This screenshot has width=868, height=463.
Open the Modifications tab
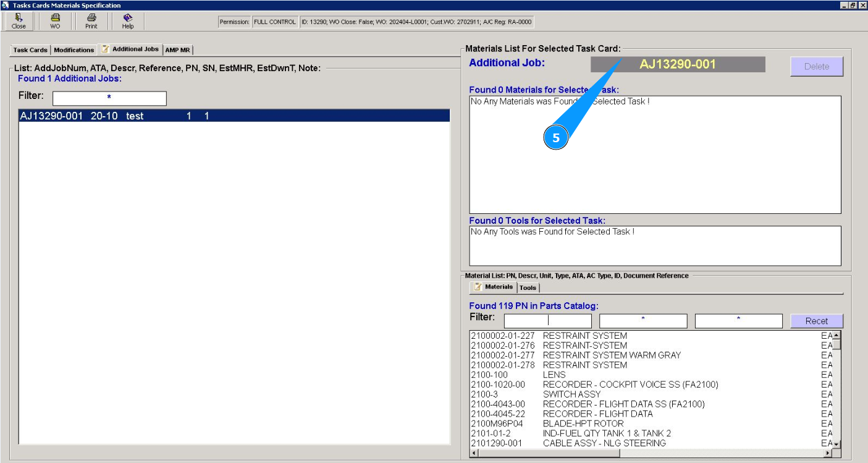coord(74,50)
